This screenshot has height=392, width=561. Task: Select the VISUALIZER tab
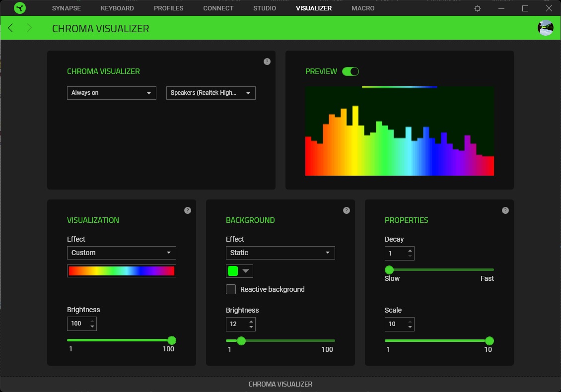(314, 8)
